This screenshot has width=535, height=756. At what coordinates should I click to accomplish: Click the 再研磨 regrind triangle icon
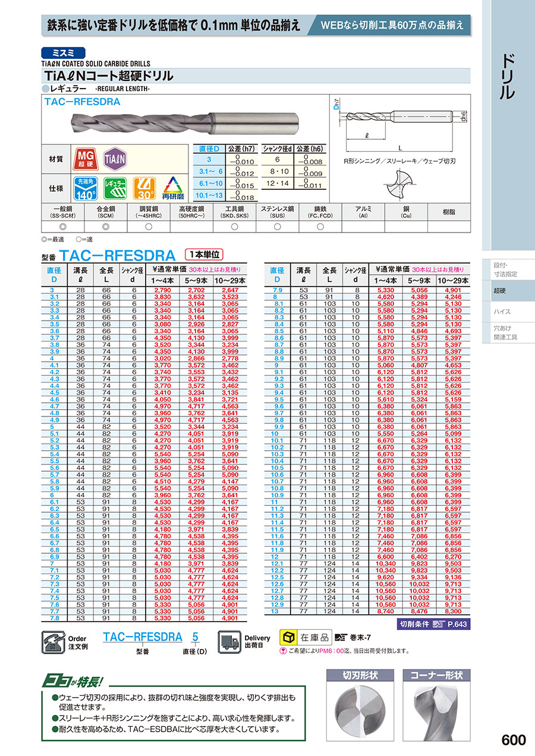(x=173, y=189)
